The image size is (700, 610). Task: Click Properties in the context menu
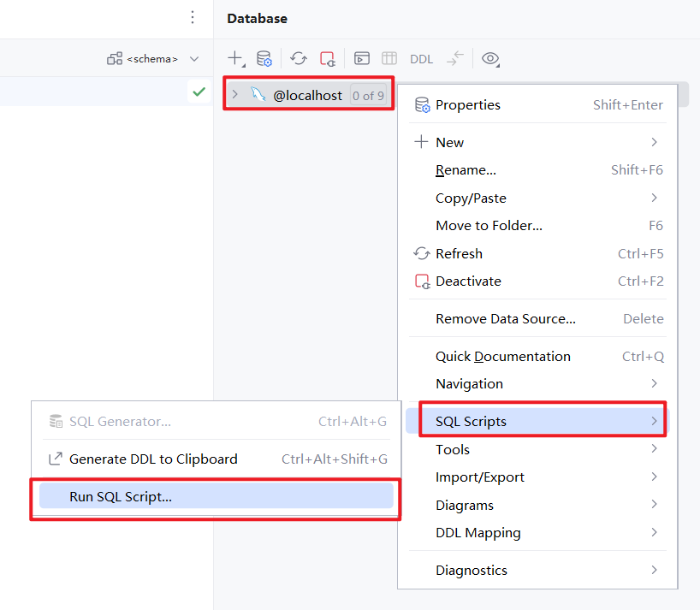tap(468, 104)
